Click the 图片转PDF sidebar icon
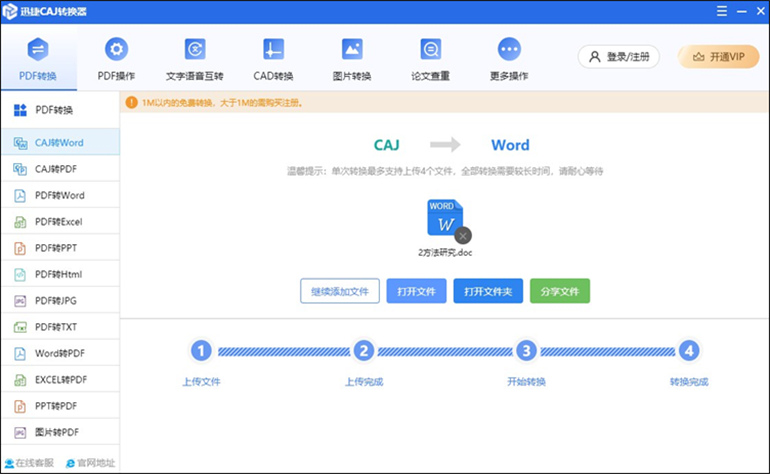Screen dimensions: 770x474 [x=20, y=432]
